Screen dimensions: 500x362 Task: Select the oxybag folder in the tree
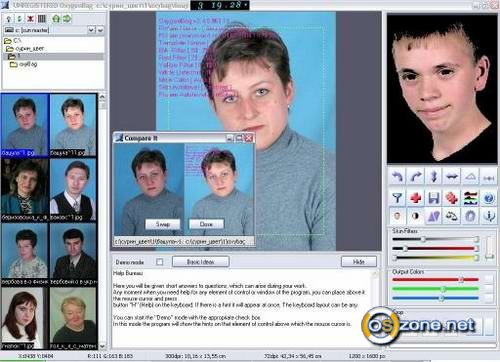23,64
